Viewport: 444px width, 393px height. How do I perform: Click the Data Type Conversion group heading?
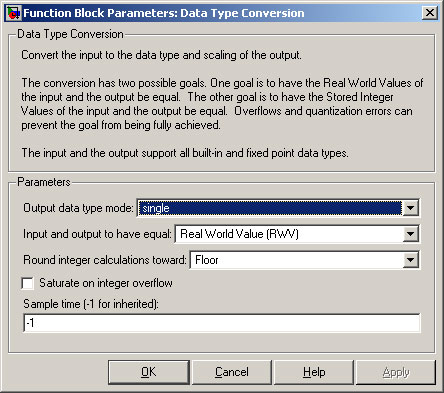pyautogui.click(x=70, y=34)
